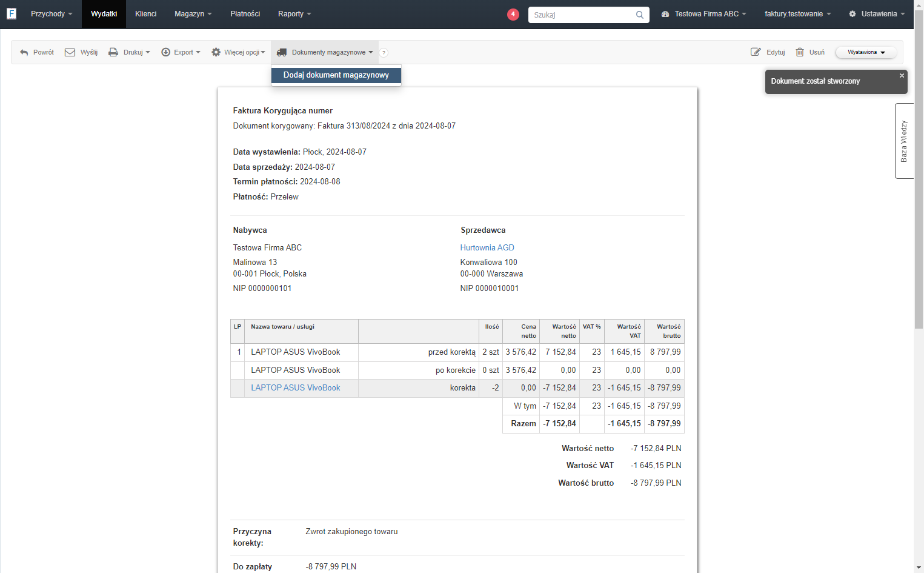Open the faktury.testowanie user dropdown
924x573 pixels.
[x=797, y=14]
